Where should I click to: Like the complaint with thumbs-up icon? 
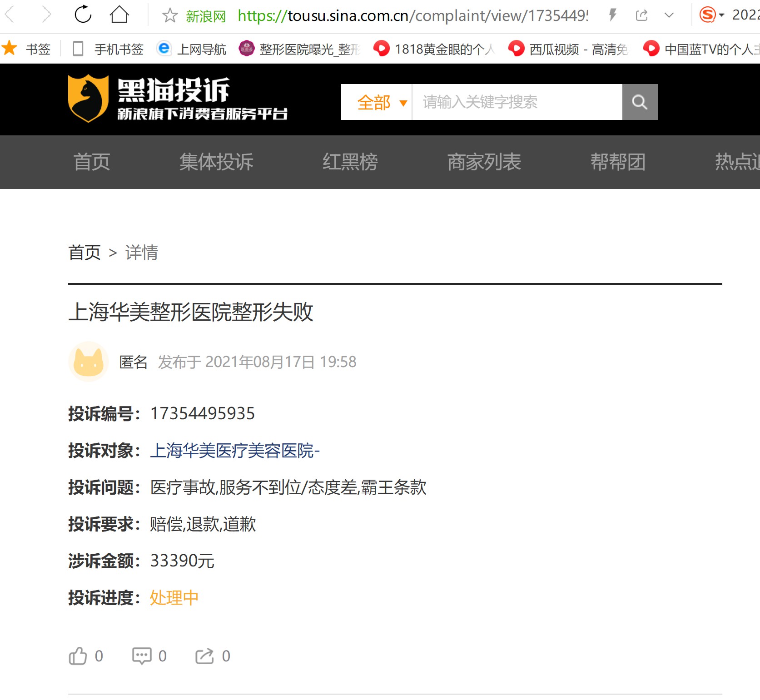78,656
